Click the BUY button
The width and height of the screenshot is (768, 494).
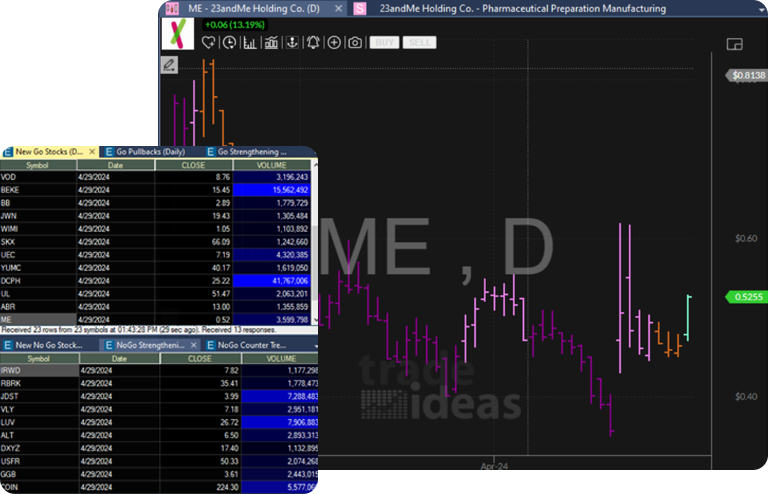click(384, 43)
